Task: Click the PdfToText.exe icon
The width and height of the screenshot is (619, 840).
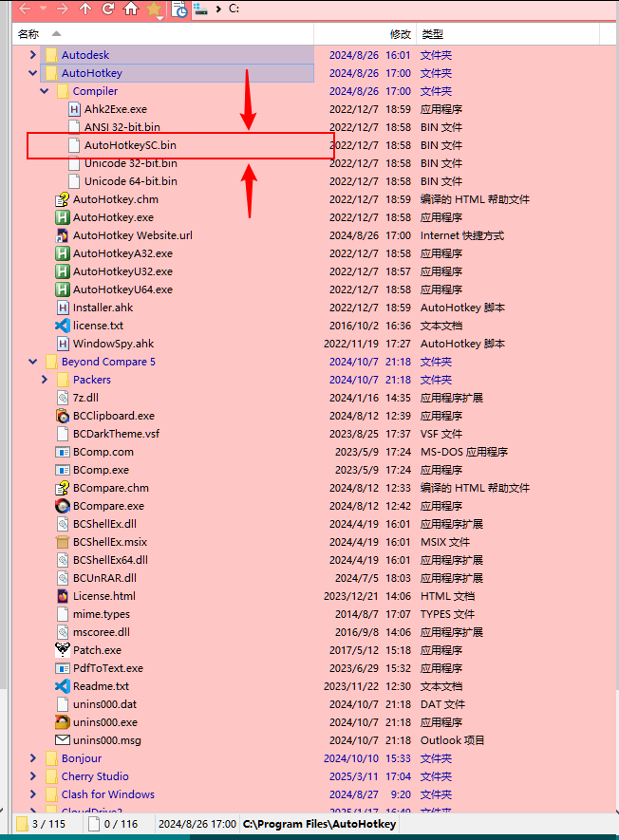Action: coord(63,668)
